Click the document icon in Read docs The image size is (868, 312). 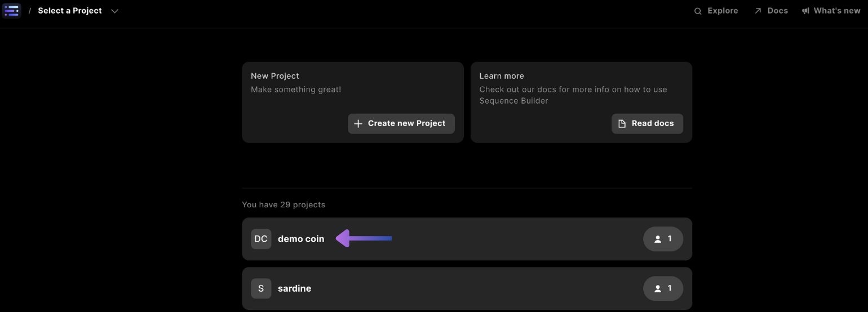(622, 123)
